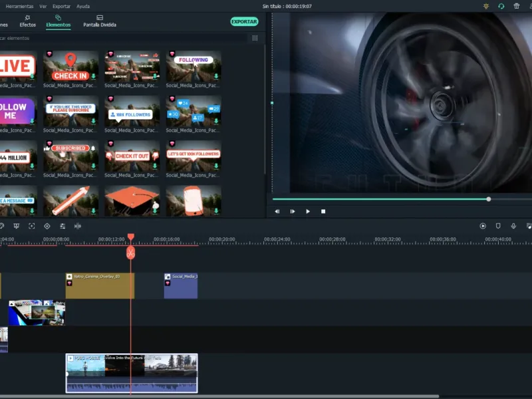Toggle the grid view icon in elements panel

click(x=255, y=38)
